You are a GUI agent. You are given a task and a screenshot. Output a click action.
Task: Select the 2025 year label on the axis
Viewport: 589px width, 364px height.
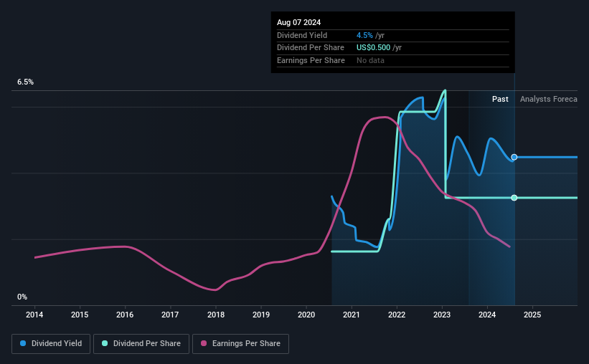pos(532,315)
